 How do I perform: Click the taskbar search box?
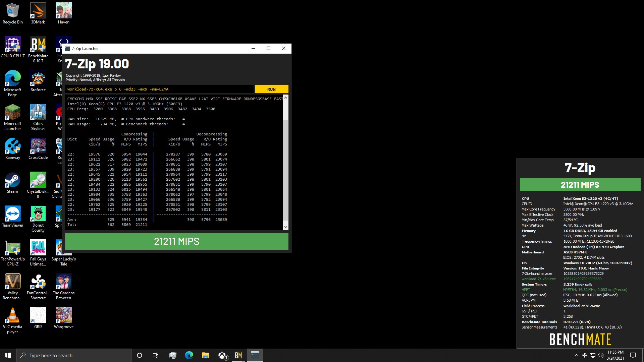[74, 355]
